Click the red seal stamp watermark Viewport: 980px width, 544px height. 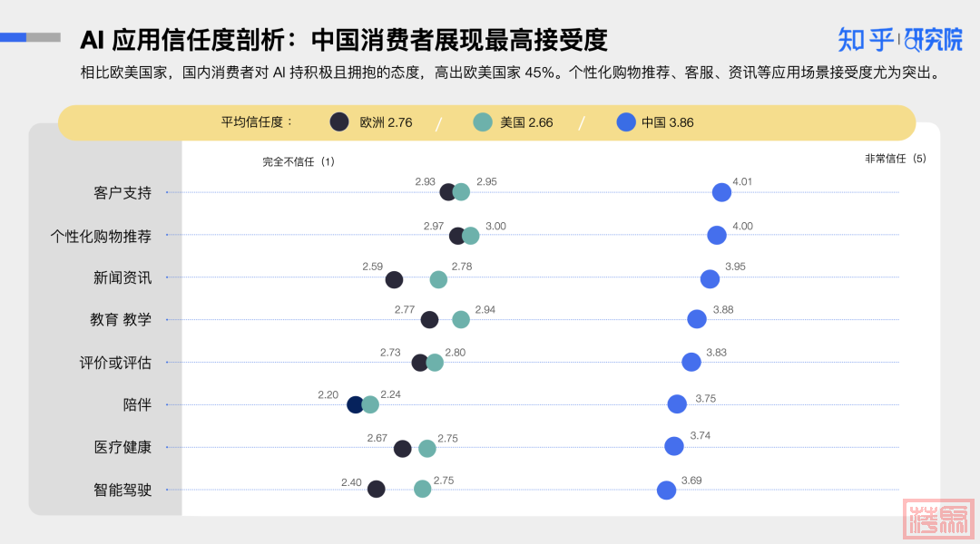point(938,519)
